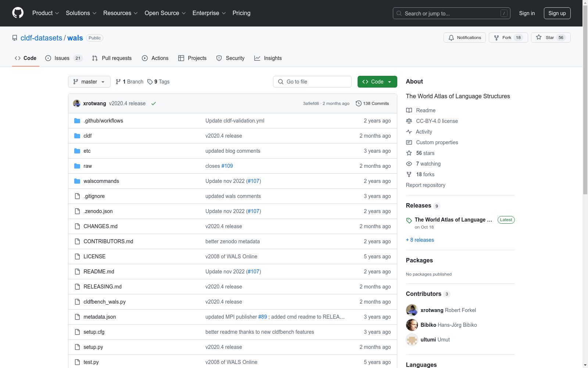Click the forks icon in About
This screenshot has height=368, width=588.
coord(409,174)
